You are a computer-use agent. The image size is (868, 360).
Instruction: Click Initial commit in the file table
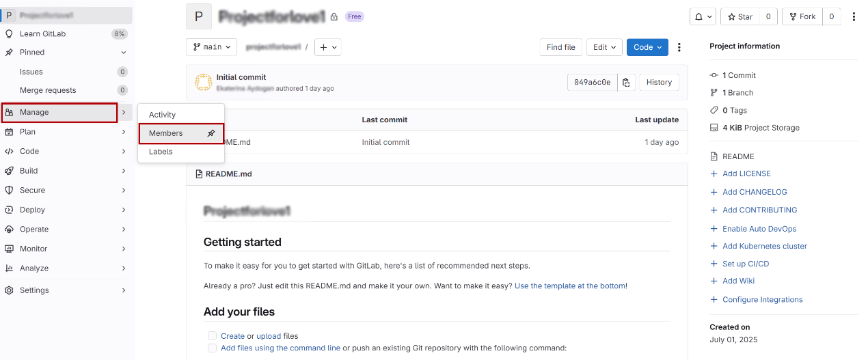click(x=385, y=142)
